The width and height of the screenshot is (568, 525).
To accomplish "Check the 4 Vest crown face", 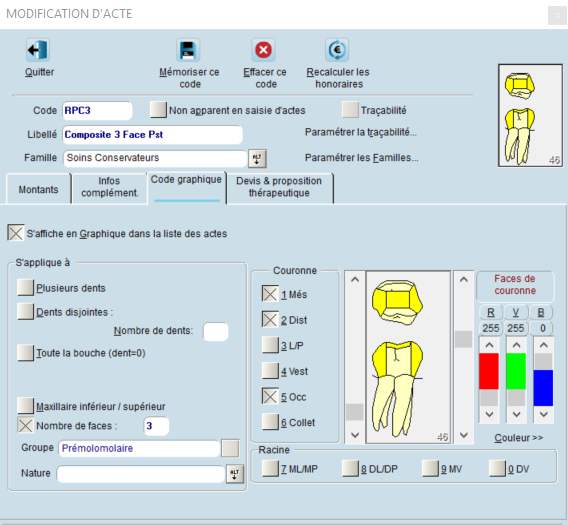I will (270, 371).
